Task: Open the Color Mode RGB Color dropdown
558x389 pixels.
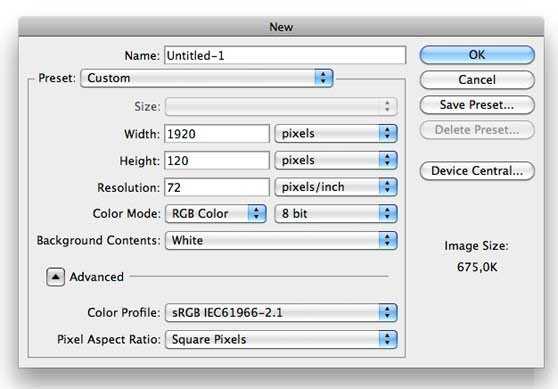Action: (x=216, y=214)
